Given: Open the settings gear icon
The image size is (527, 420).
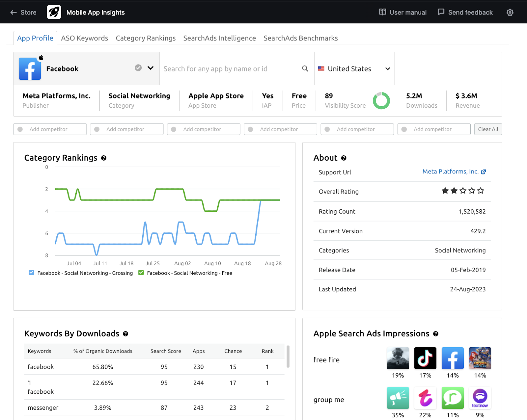Looking at the screenshot, I should (510, 12).
